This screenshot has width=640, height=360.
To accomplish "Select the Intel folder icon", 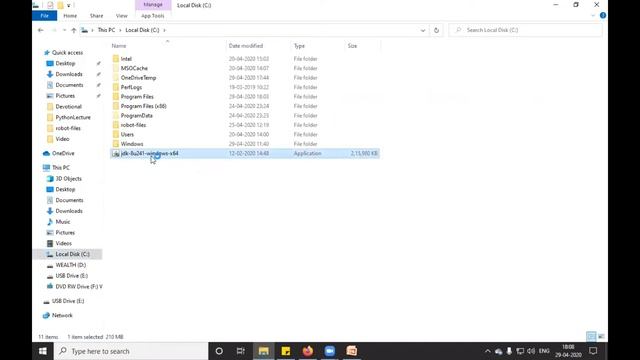I will [116, 59].
